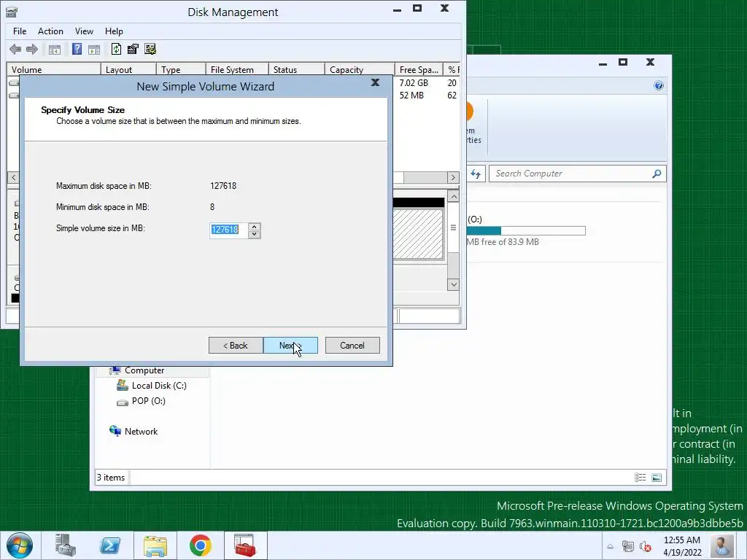The image size is (747, 560).
Task: Click the muted speaker tray icon
Action: (646, 547)
